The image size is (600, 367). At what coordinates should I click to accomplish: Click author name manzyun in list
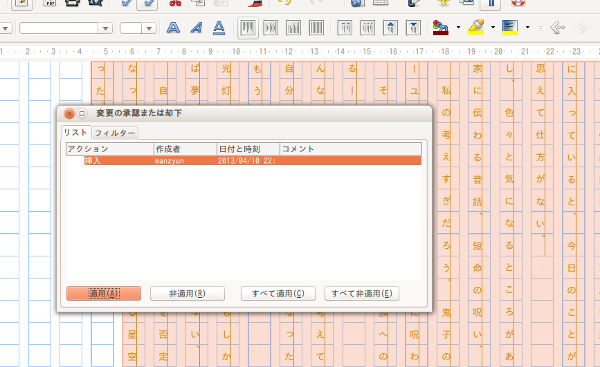[169, 161]
